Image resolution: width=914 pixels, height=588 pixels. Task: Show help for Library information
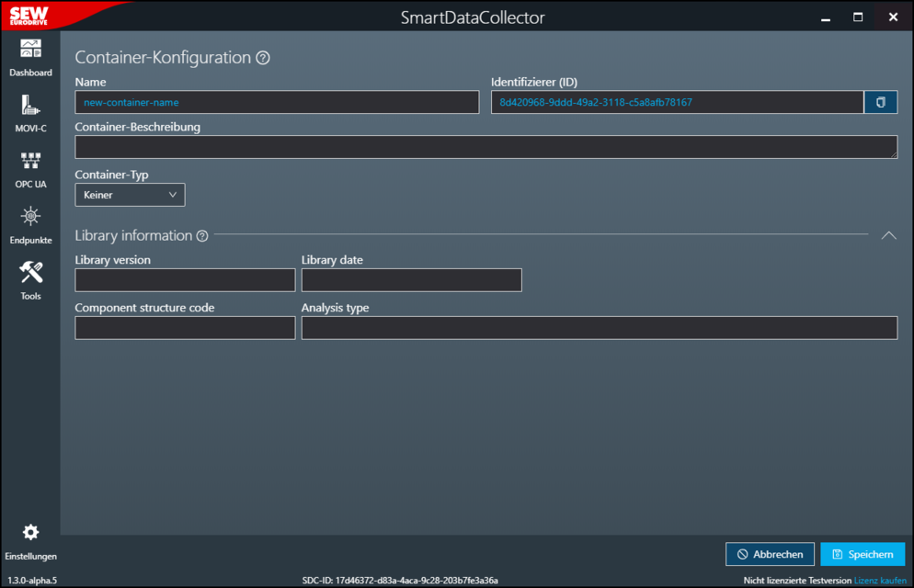202,236
